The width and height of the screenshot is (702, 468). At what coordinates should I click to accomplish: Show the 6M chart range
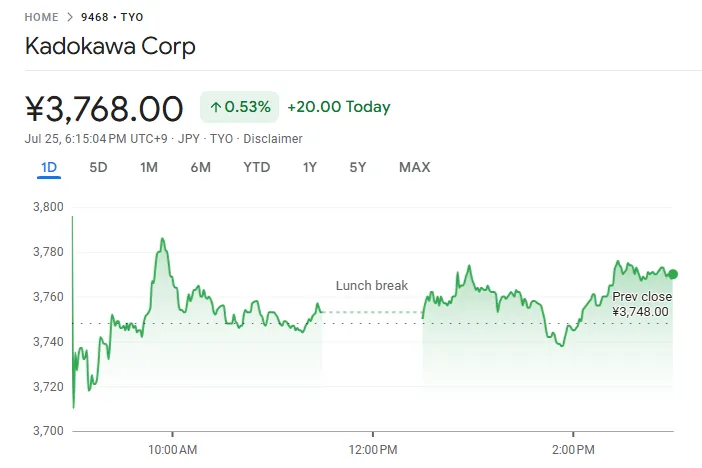(200, 167)
